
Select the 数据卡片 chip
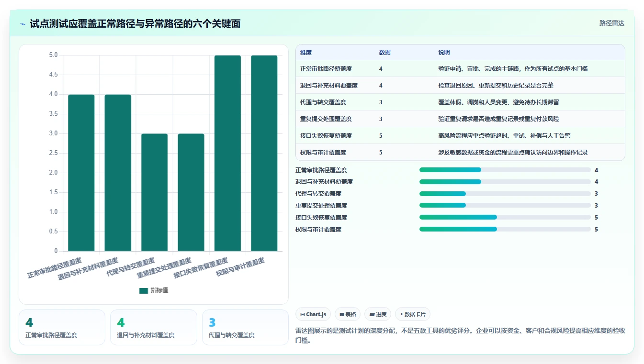413,314
